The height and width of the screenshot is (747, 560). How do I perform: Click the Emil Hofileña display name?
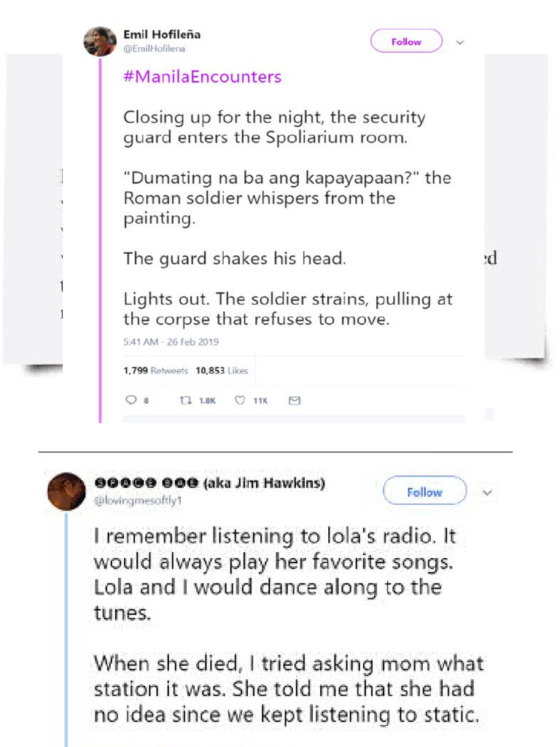[x=161, y=34]
